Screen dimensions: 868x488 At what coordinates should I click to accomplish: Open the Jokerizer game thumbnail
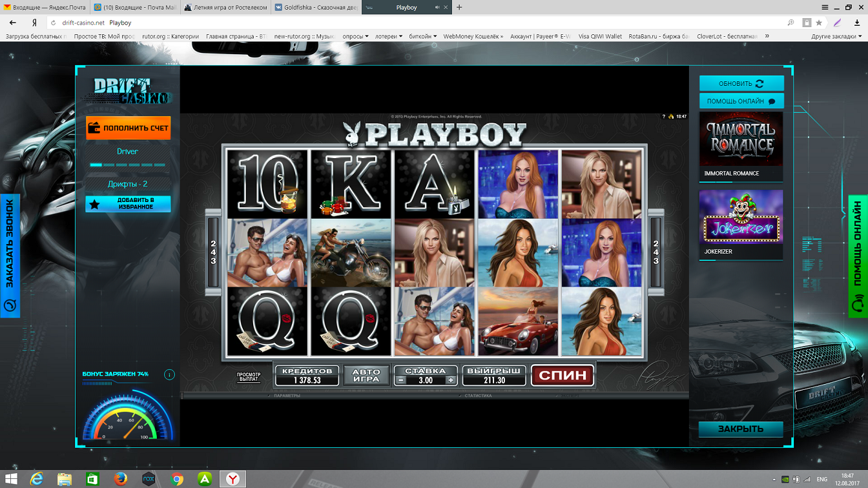(741, 224)
